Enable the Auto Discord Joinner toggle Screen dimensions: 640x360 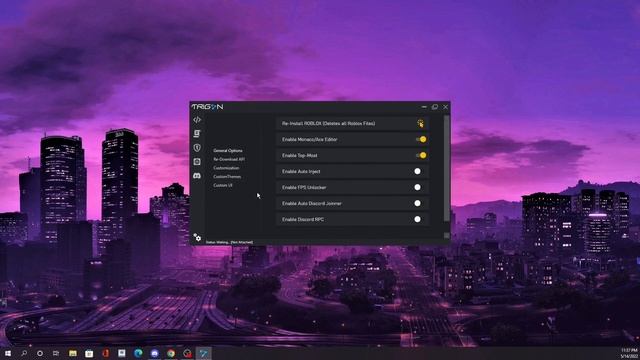pyautogui.click(x=417, y=203)
